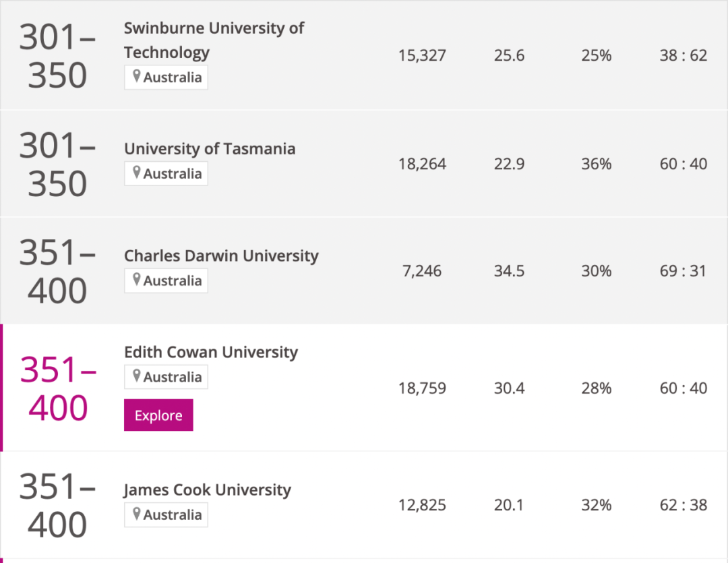Click location pin icon under Charles Darwin University
The image size is (728, 563).
click(137, 280)
